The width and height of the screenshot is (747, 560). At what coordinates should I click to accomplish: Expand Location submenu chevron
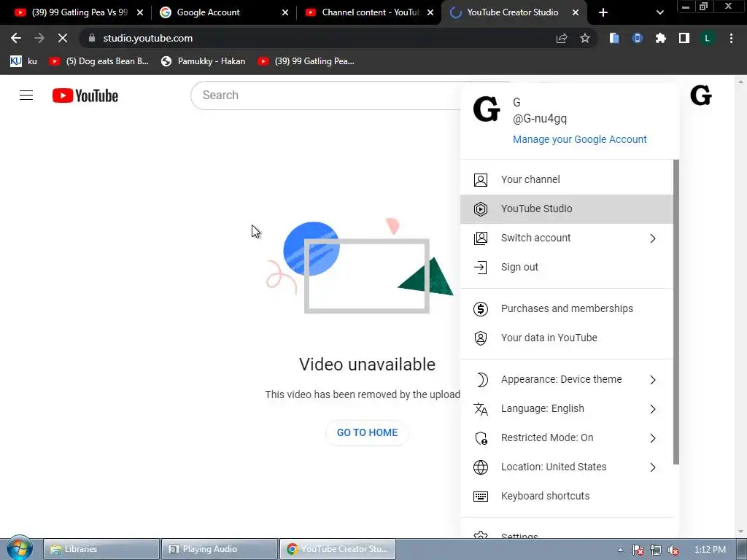pyautogui.click(x=653, y=467)
